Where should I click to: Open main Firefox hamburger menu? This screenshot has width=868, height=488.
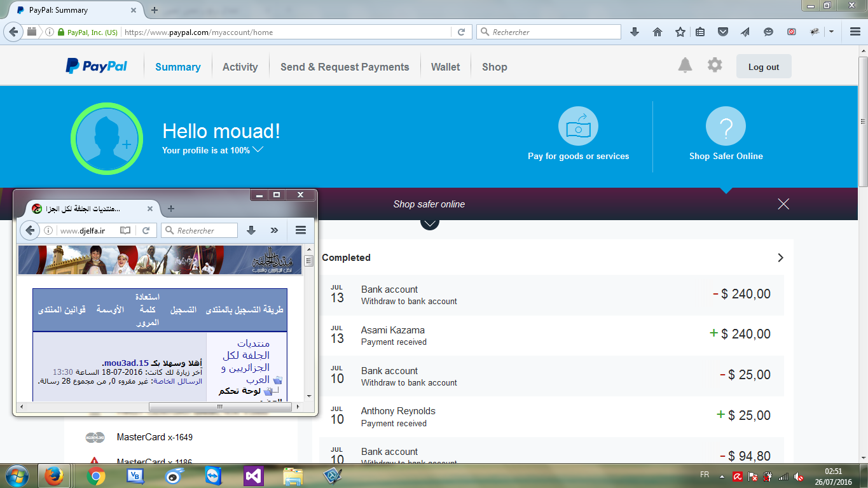pos(855,32)
